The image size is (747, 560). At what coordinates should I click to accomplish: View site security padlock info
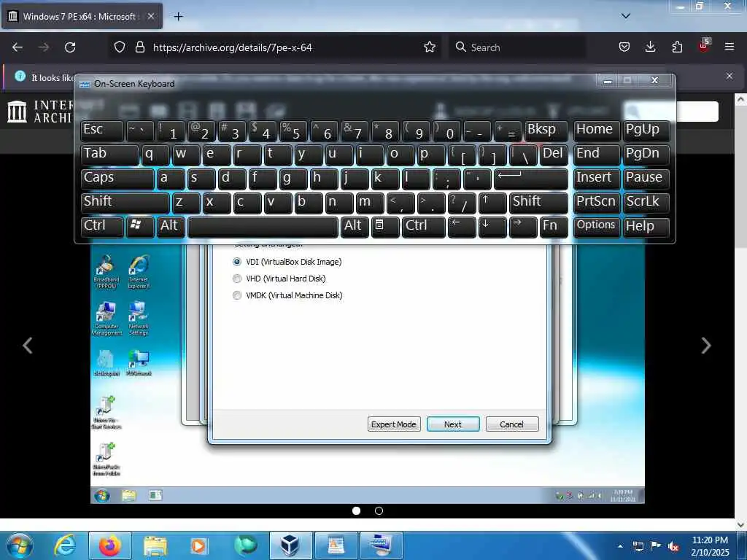click(139, 47)
